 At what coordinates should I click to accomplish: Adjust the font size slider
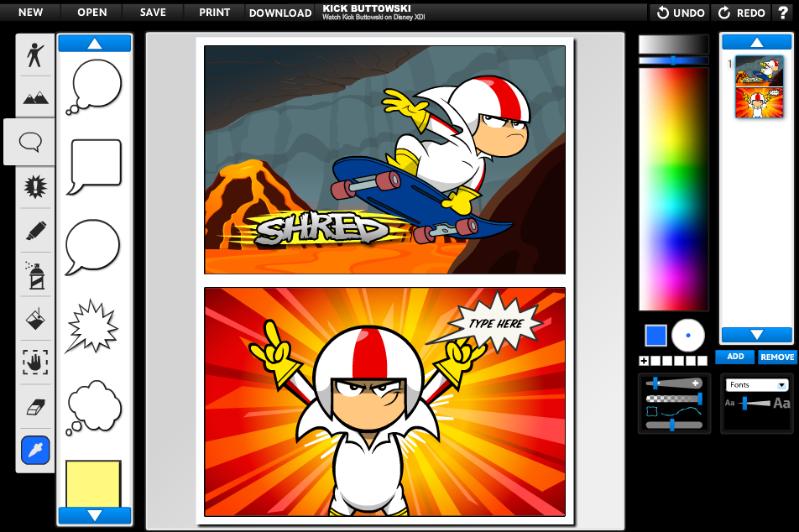coord(755,403)
